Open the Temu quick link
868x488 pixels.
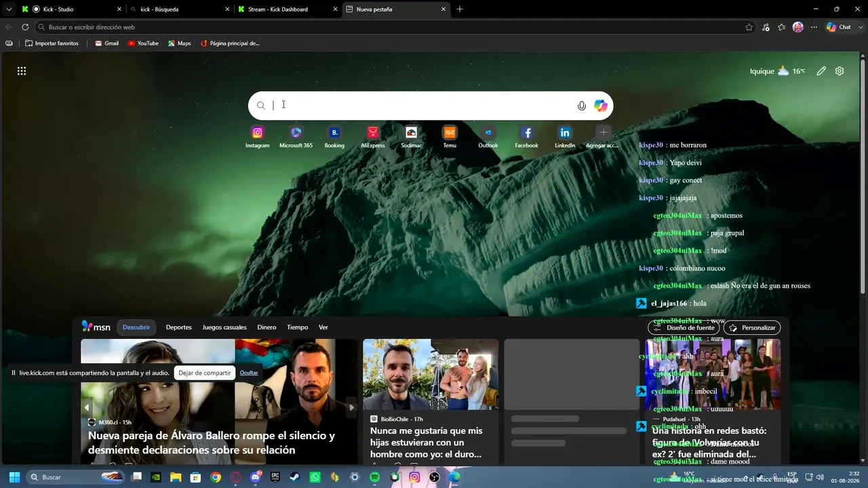(x=450, y=133)
